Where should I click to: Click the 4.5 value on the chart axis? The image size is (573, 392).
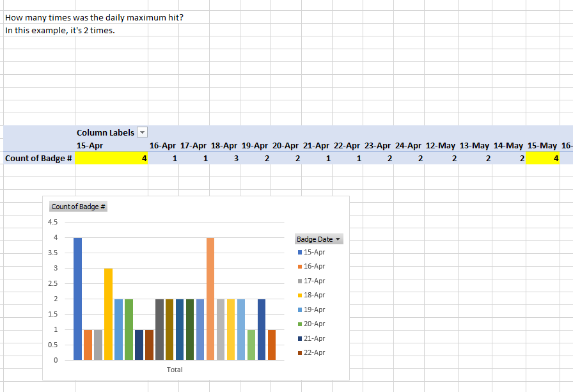pyautogui.click(x=52, y=222)
